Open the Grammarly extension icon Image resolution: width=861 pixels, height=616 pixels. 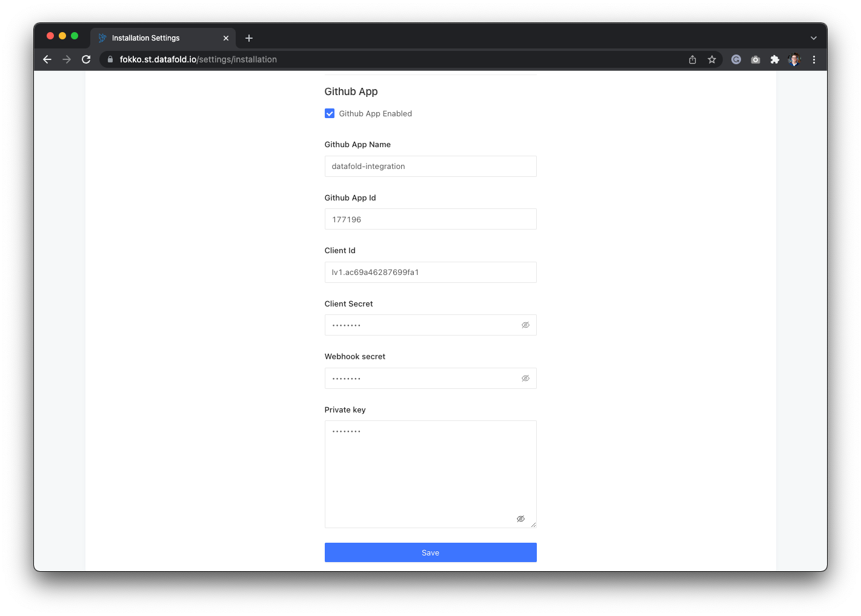coord(736,59)
